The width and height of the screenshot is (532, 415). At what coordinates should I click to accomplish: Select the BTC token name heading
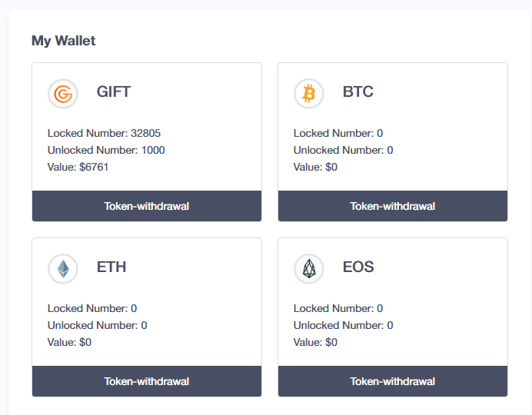click(358, 92)
